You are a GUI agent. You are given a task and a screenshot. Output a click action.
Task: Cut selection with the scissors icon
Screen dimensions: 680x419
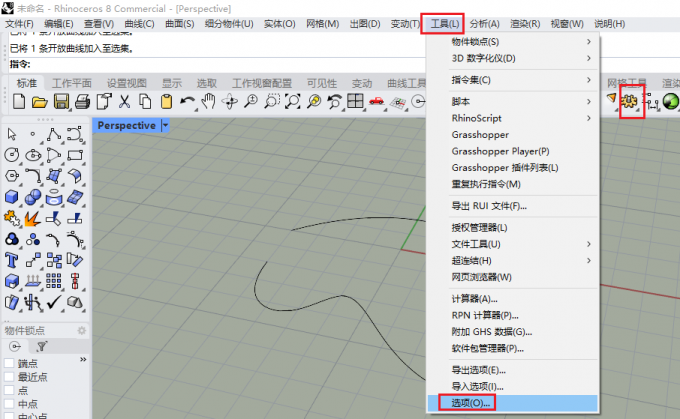tap(124, 101)
